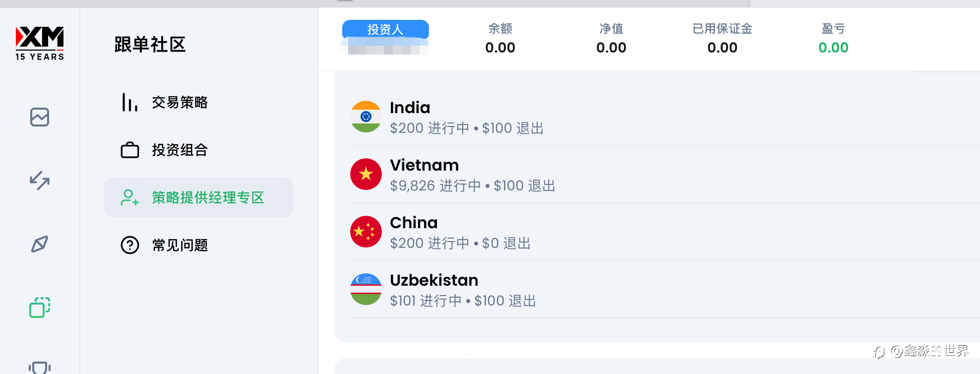980x374 pixels.
Task: Select 策略提供经理专区 menu entry
Action: [208, 197]
